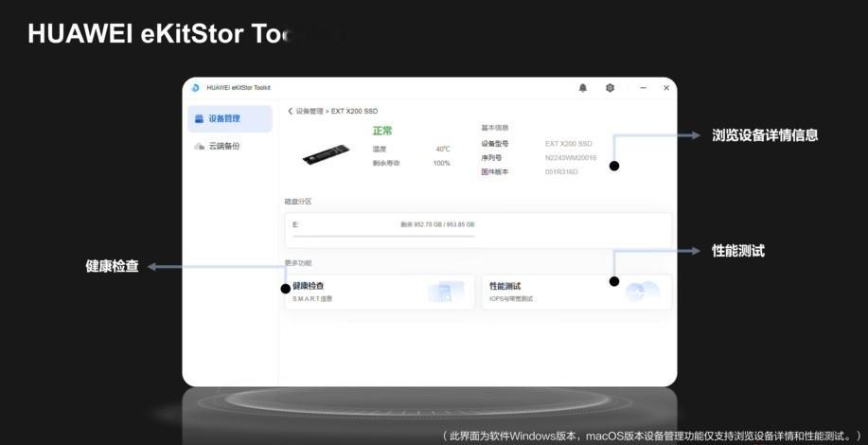Click the S.M.A.R.T信息 subtitle
Image resolution: width=868 pixels, height=445 pixels.
pyautogui.click(x=312, y=299)
